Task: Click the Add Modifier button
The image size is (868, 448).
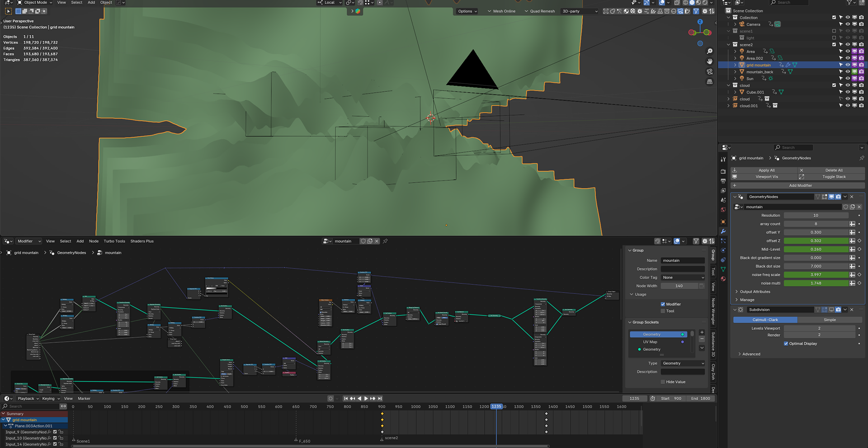Action: pyautogui.click(x=798, y=186)
